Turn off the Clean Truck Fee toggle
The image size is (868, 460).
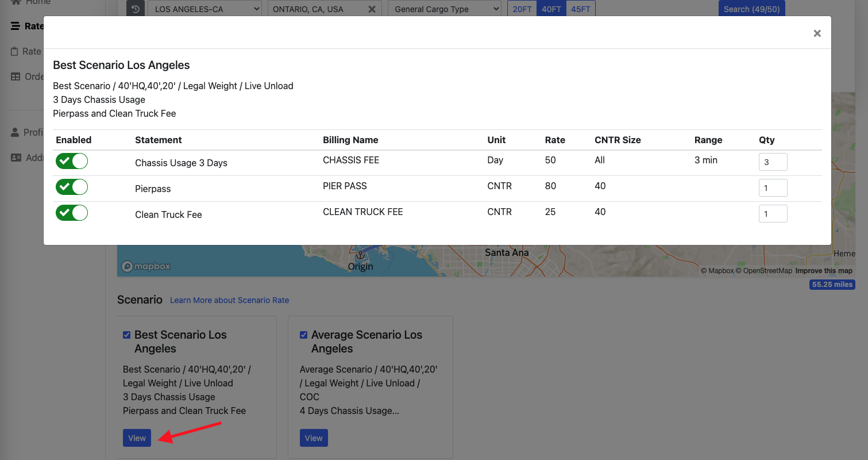72,213
